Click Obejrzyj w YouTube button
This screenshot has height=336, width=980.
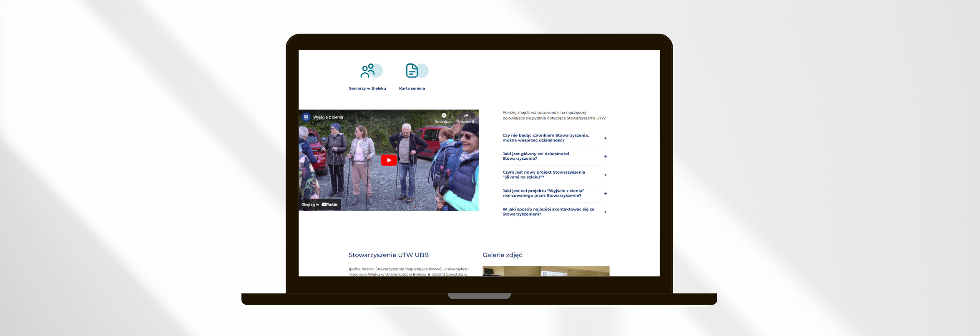click(319, 205)
